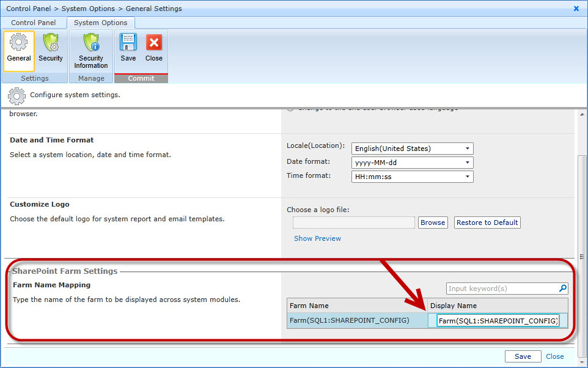
Task: Open Security Information in the ribbon
Action: [91, 51]
